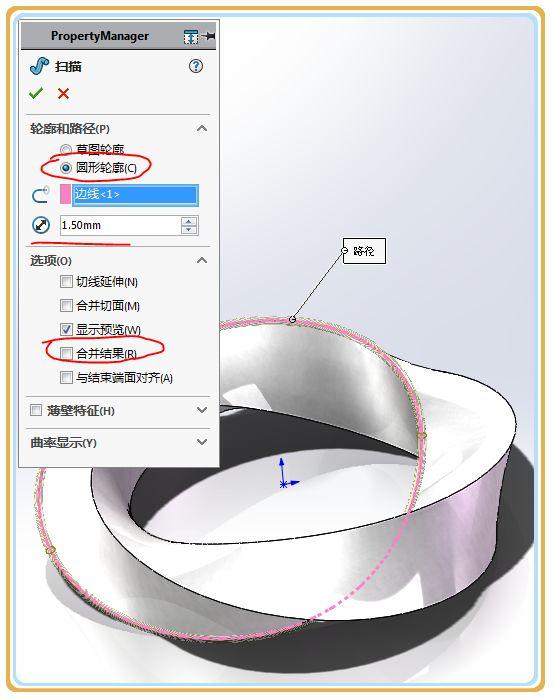The height and width of the screenshot is (699, 553).
Task: Confirm the sweep with green checkmark
Action: pyautogui.click(x=35, y=93)
